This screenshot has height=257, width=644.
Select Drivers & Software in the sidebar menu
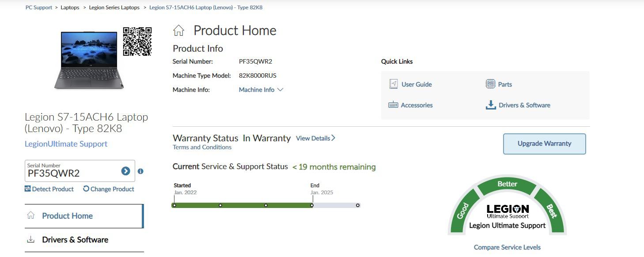[84, 240]
